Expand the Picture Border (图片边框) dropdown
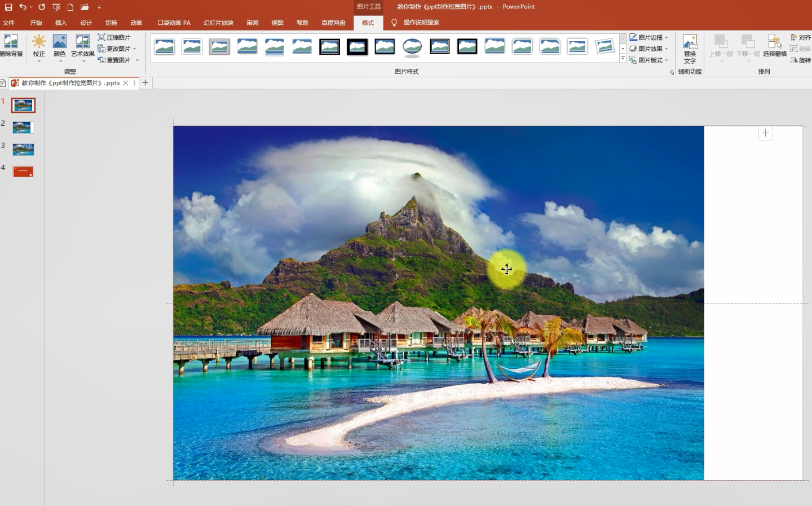The width and height of the screenshot is (812, 506). 649,37
